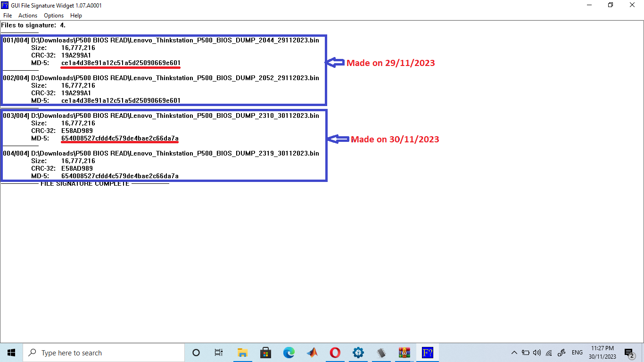Click the BIOS_DUMP_2319_30112023.bin file path

[x=175, y=153]
